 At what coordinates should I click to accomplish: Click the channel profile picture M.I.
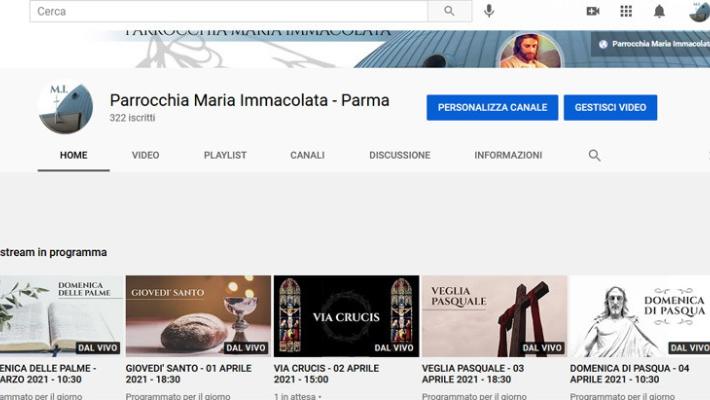click(65, 107)
